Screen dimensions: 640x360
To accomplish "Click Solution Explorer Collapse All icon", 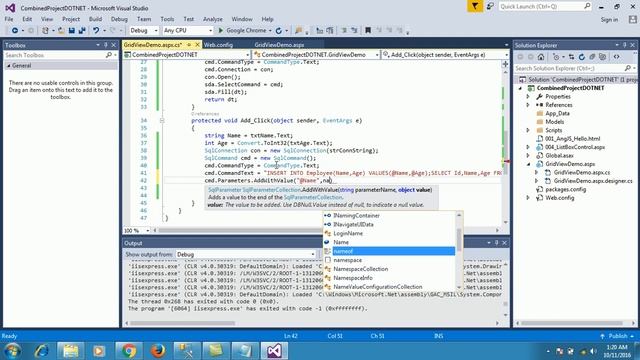I will pyautogui.click(x=592, y=57).
